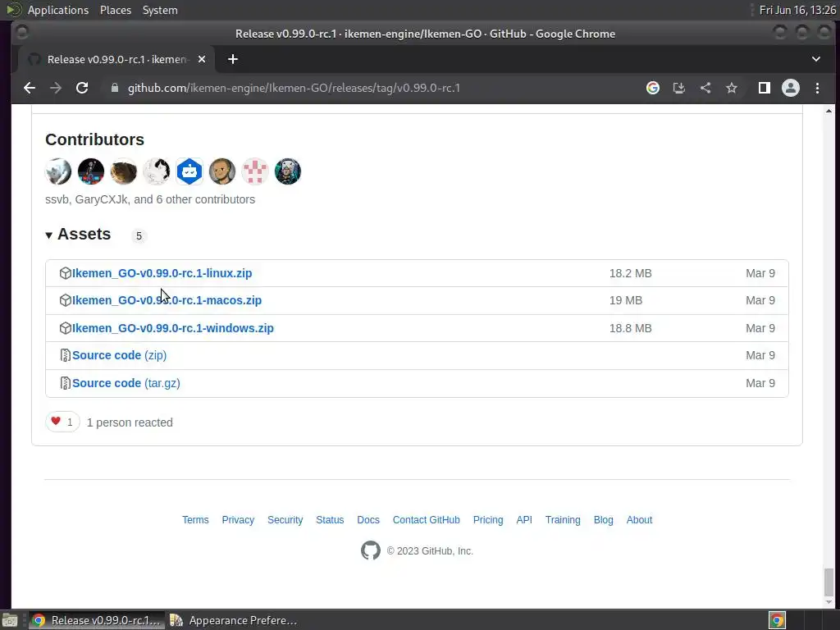The height and width of the screenshot is (630, 840).
Task: Click the GitHub Octocat logo in footer
Action: 371,550
